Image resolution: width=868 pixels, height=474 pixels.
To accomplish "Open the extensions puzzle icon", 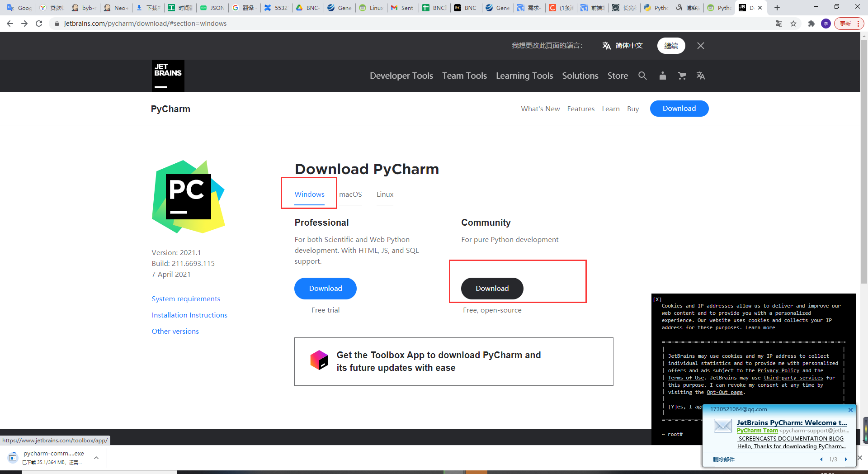I will tap(811, 24).
